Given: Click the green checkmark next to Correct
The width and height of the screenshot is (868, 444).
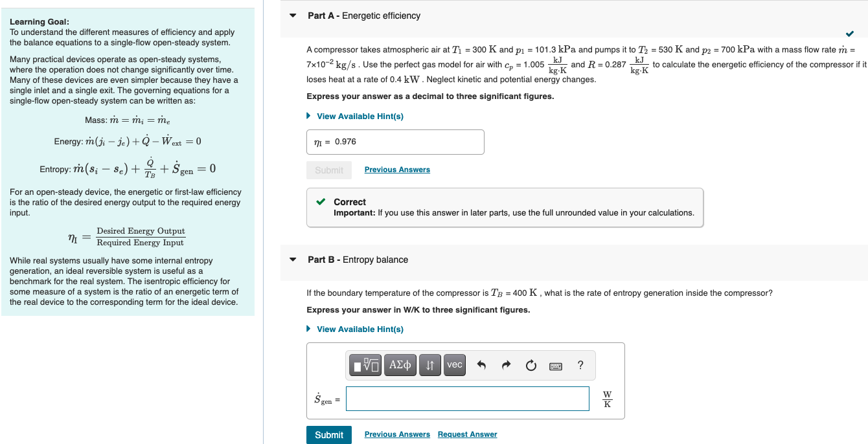Looking at the screenshot, I should tap(320, 201).
